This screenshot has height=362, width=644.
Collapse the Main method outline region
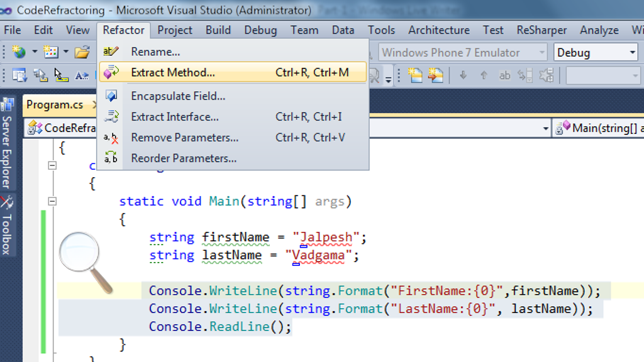(x=52, y=202)
